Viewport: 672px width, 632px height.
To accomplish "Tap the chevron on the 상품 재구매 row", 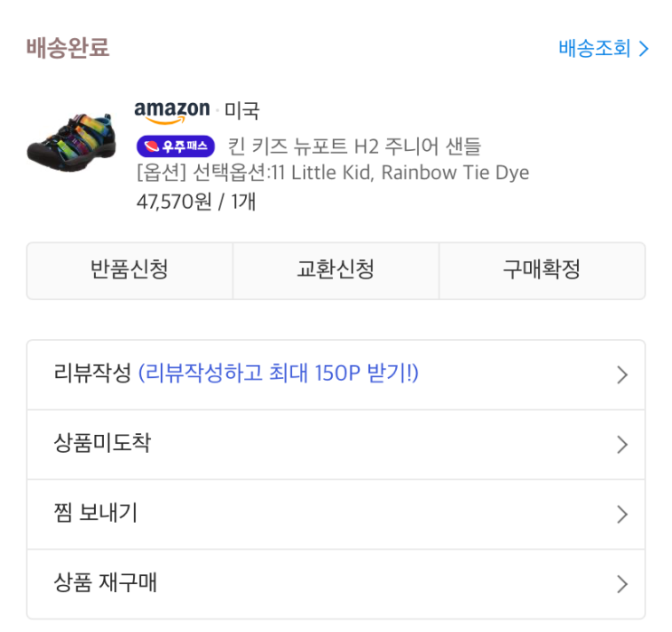I will point(621,584).
